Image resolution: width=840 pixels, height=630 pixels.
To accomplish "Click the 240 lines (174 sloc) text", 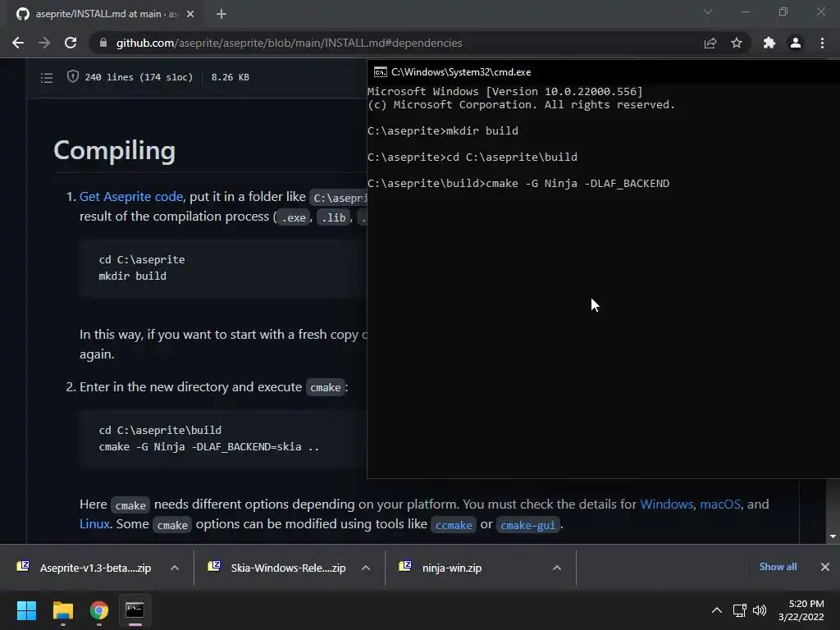I will (x=139, y=77).
